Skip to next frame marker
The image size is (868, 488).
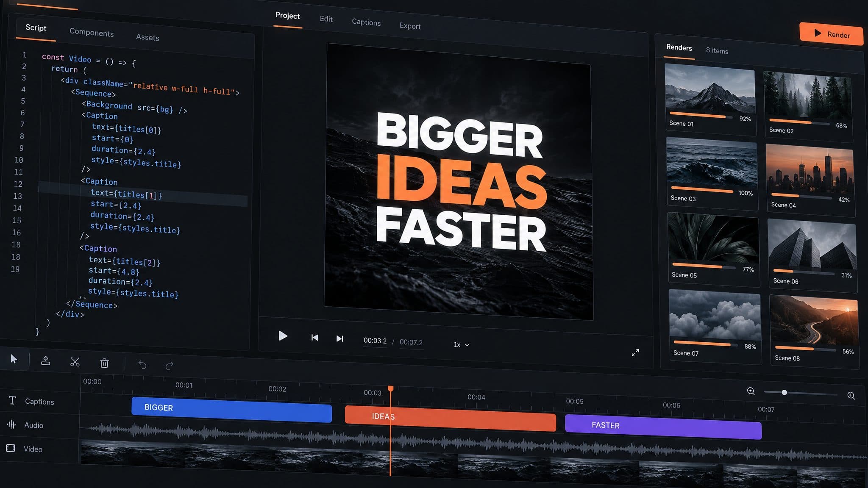click(339, 338)
